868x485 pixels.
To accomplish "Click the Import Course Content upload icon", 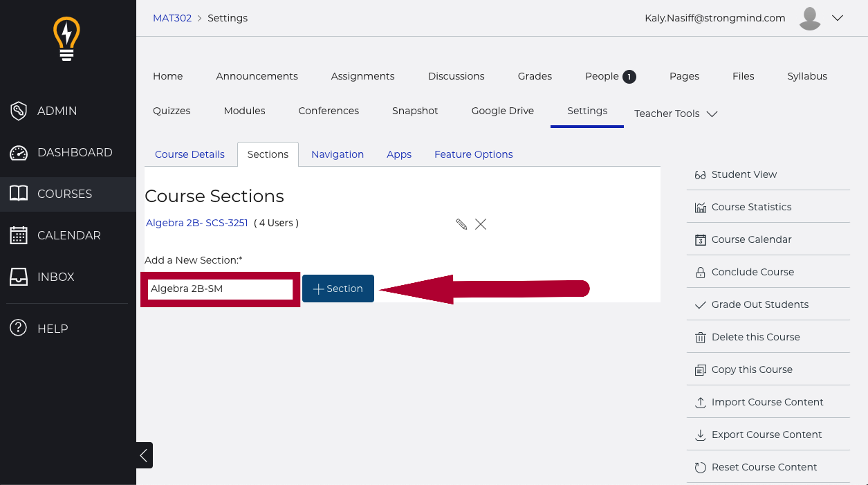I will pyautogui.click(x=700, y=402).
